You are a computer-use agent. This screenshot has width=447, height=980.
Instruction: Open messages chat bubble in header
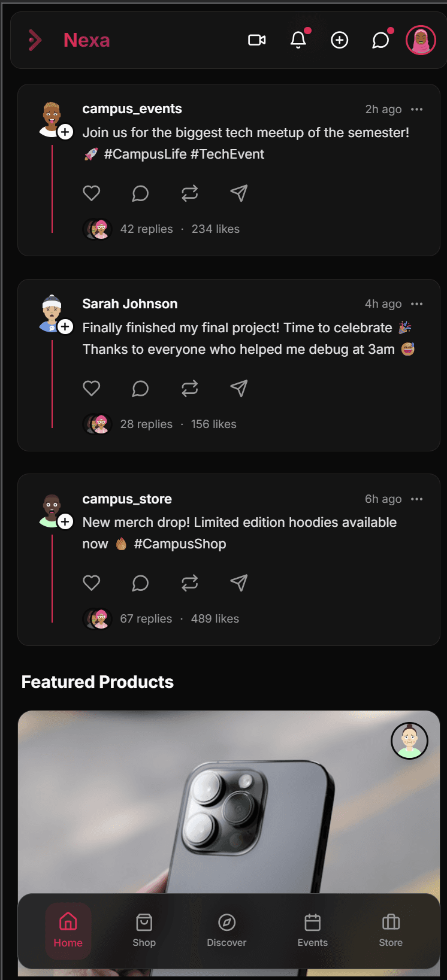tap(380, 40)
